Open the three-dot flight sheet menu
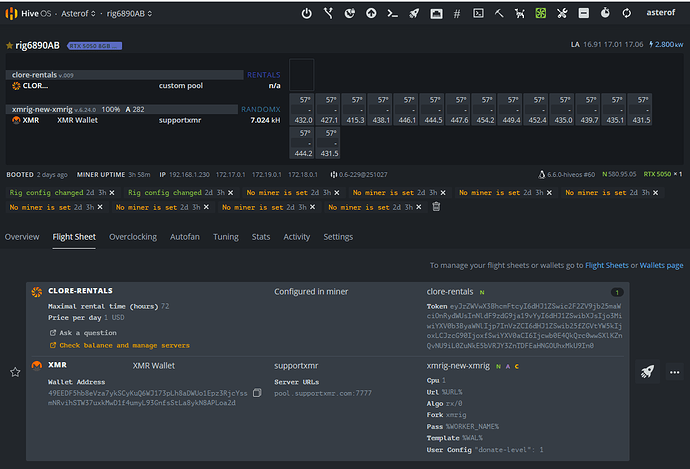The height and width of the screenshot is (469, 690). 674,371
